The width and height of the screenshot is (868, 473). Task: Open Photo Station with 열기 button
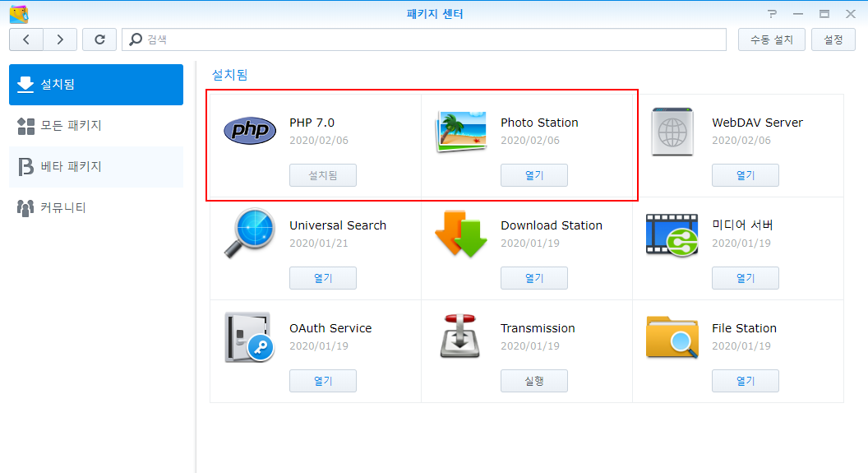[x=534, y=175]
